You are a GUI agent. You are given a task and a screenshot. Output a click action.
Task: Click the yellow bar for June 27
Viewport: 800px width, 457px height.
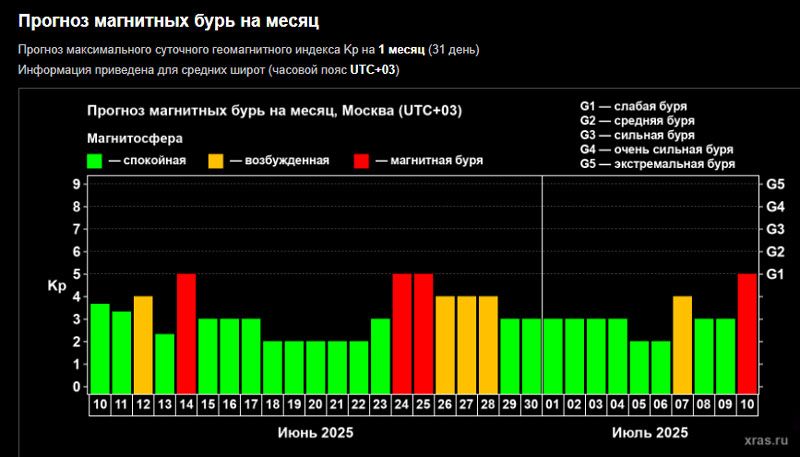click(x=467, y=343)
